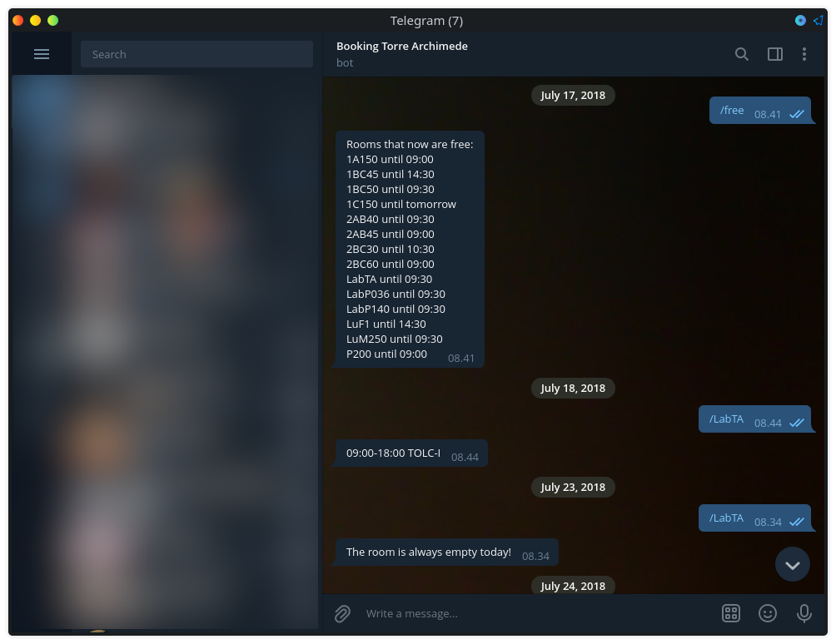Toggle the right info side panel
Image resolution: width=836 pixels, height=644 pixels.
point(774,54)
